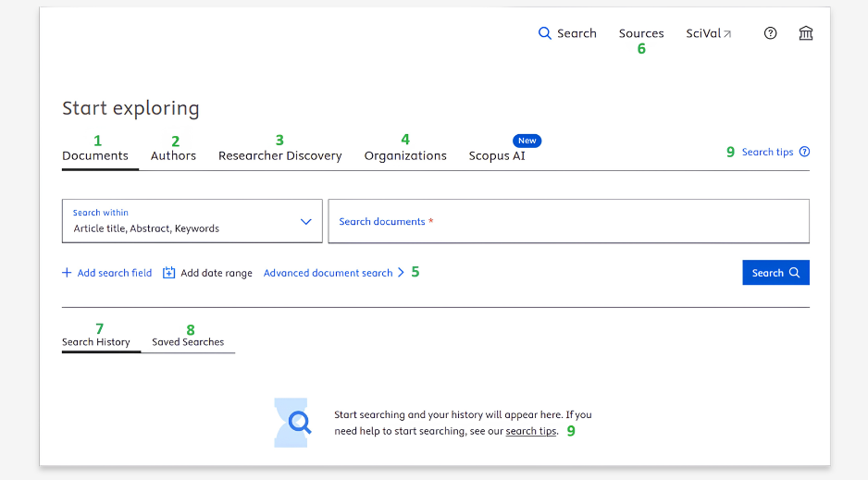Click into the Search documents field
The height and width of the screenshot is (480, 868).
(x=568, y=221)
